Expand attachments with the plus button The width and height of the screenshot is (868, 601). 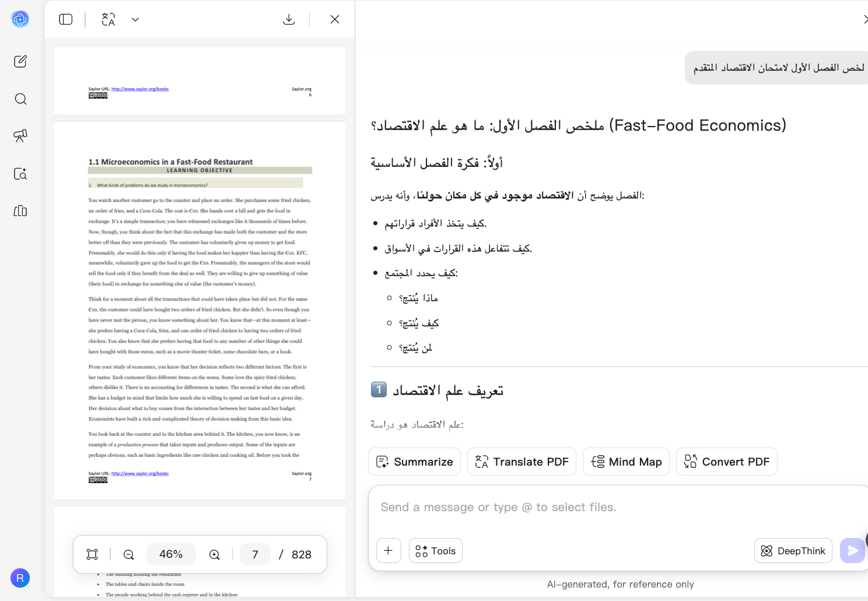pyautogui.click(x=388, y=550)
